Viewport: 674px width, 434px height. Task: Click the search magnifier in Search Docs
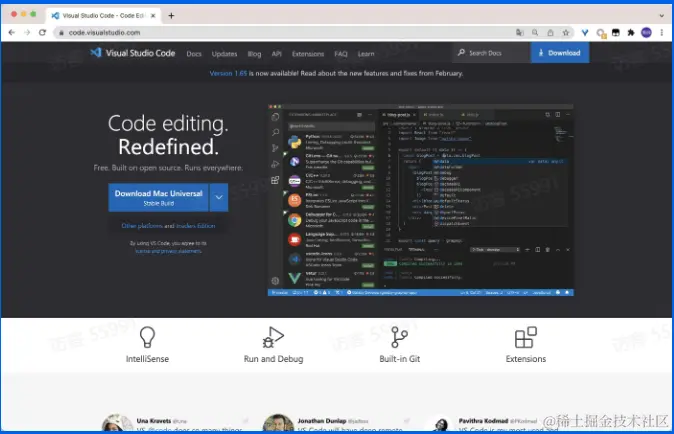click(x=461, y=52)
